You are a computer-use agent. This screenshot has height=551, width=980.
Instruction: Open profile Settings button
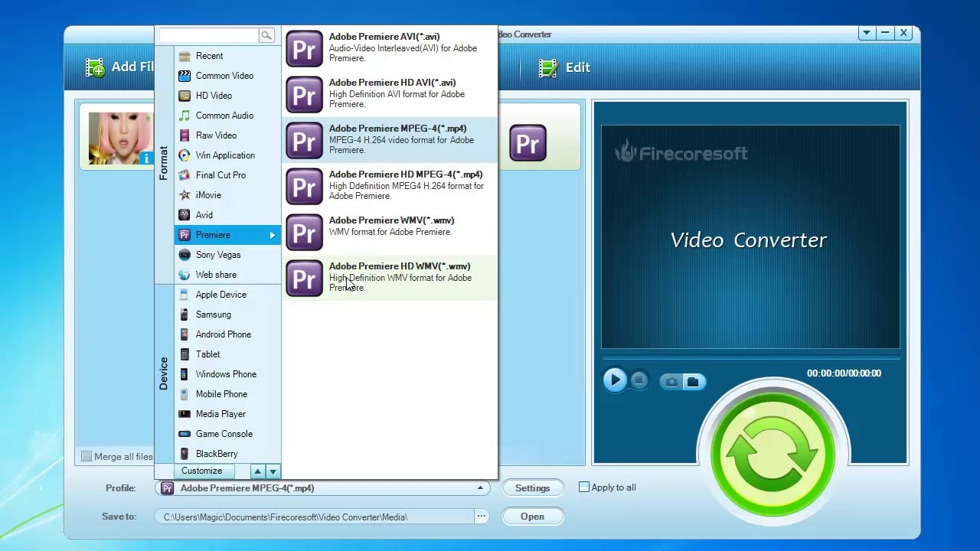532,488
